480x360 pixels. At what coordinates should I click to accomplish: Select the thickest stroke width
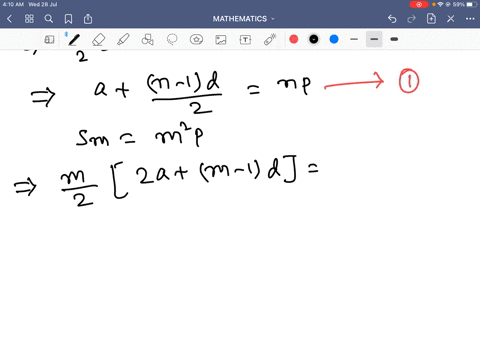tap(394, 39)
